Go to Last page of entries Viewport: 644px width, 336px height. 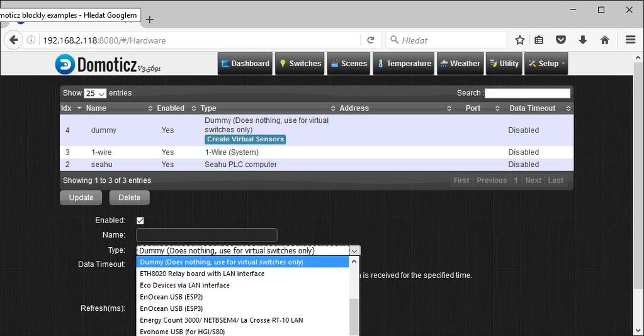pos(556,180)
